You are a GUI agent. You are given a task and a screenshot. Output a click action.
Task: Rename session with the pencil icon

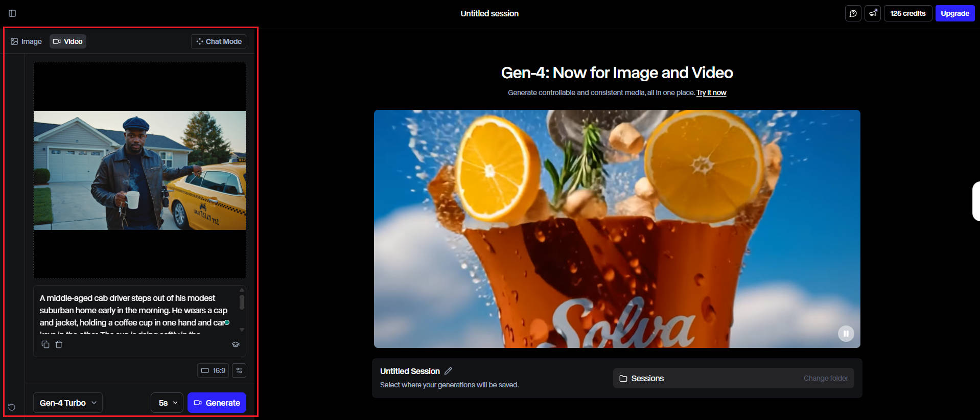point(448,371)
